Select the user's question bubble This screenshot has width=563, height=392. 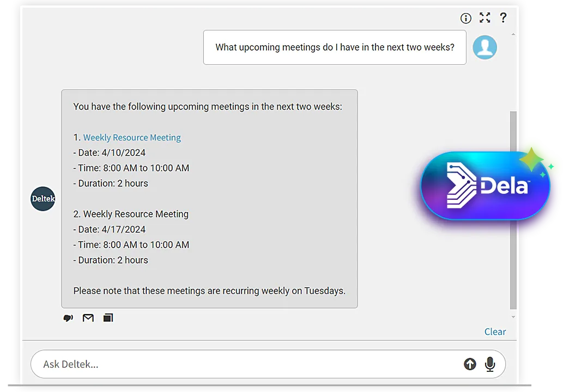pos(334,47)
